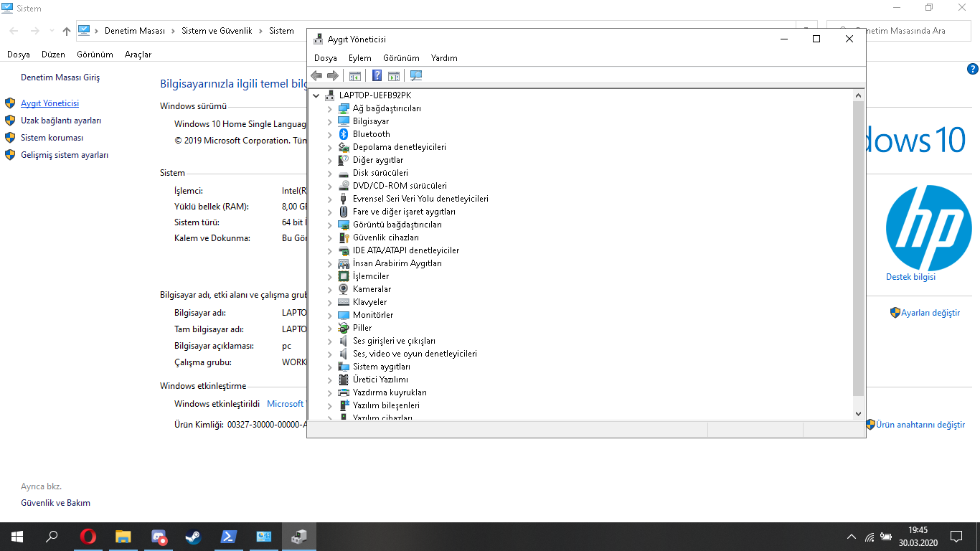Image resolution: width=980 pixels, height=551 pixels.
Task: Open the Yardım menu in Device Manager
Action: (444, 58)
